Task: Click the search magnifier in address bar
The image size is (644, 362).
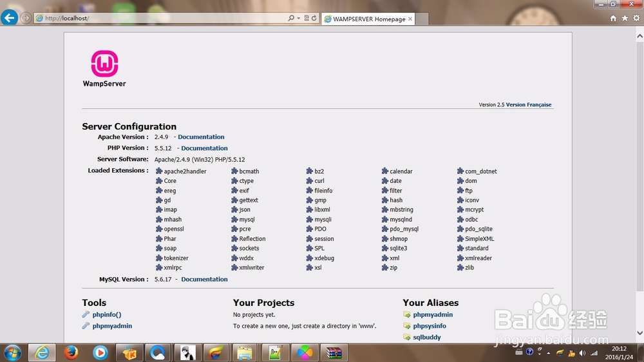Action: click(x=291, y=18)
